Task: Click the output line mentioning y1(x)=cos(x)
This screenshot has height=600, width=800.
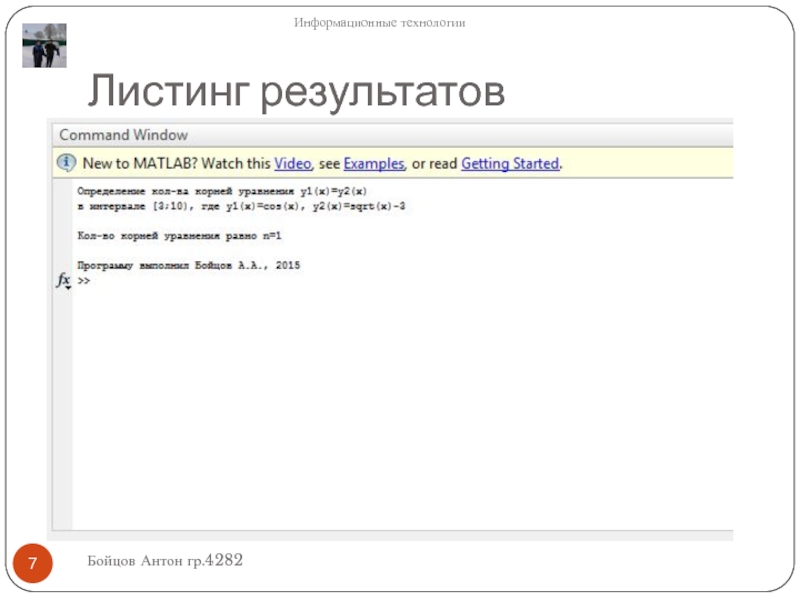Action: (x=240, y=206)
